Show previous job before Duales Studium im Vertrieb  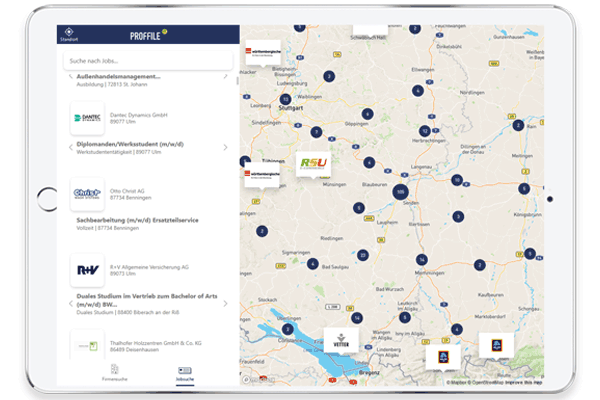tap(71, 304)
